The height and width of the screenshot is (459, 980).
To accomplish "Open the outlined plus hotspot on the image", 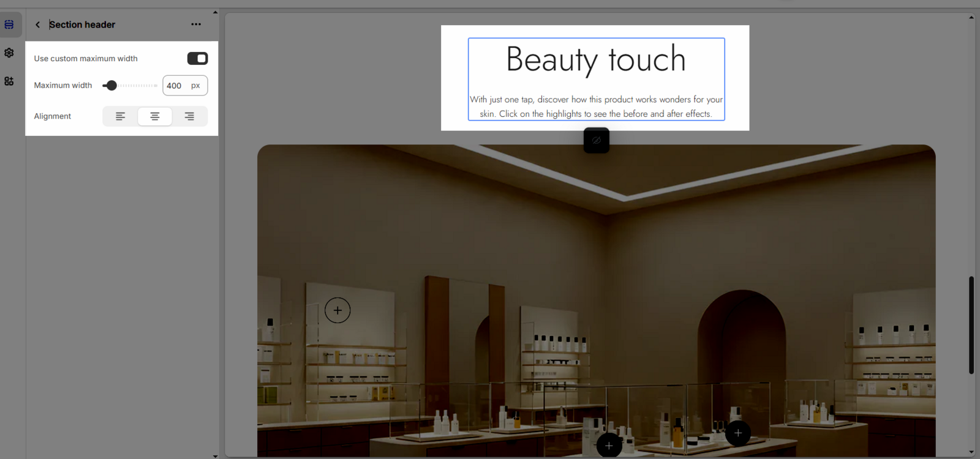I will point(337,310).
